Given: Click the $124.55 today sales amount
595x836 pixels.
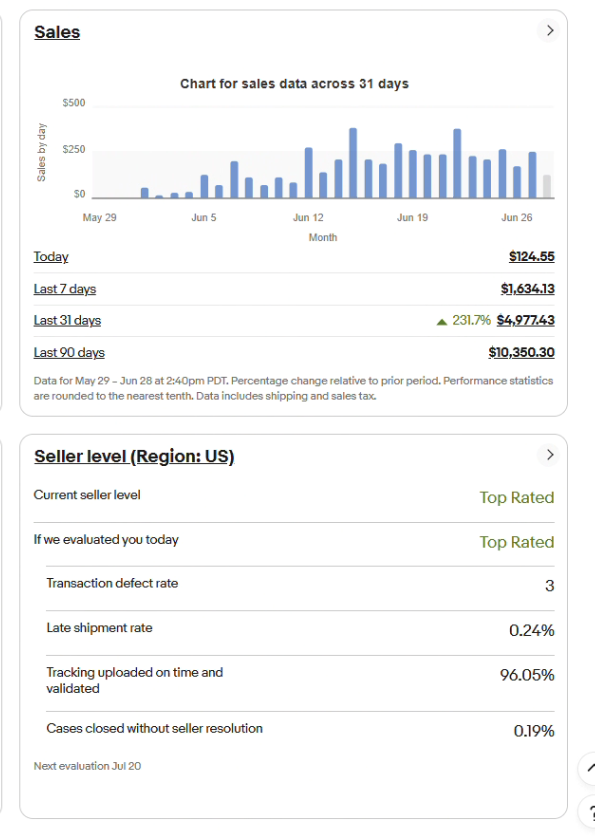Looking at the screenshot, I should 532,257.
